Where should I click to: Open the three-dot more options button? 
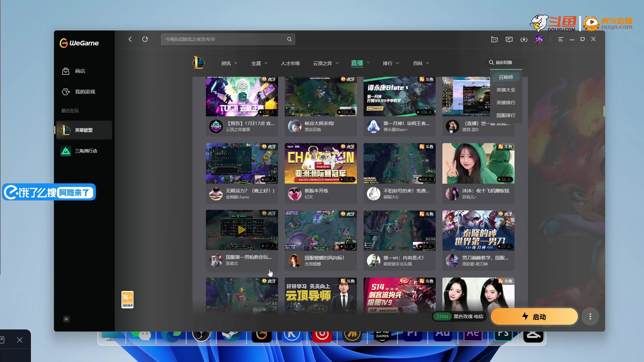tap(590, 316)
